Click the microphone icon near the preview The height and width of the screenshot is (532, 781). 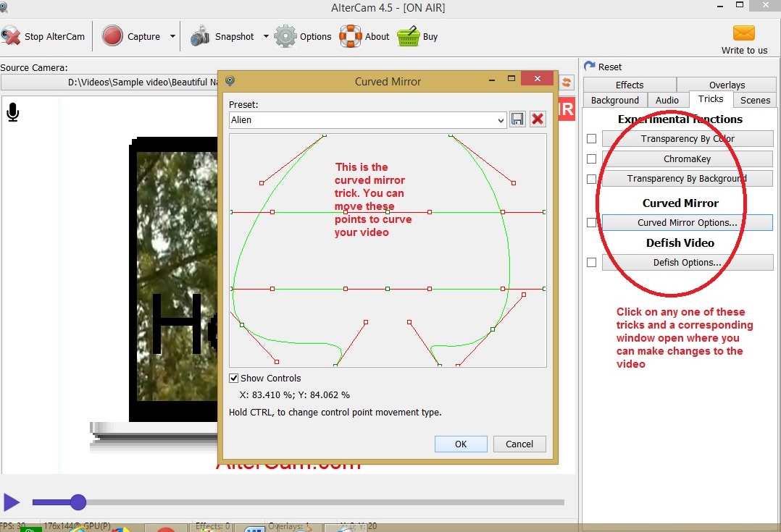click(x=12, y=112)
